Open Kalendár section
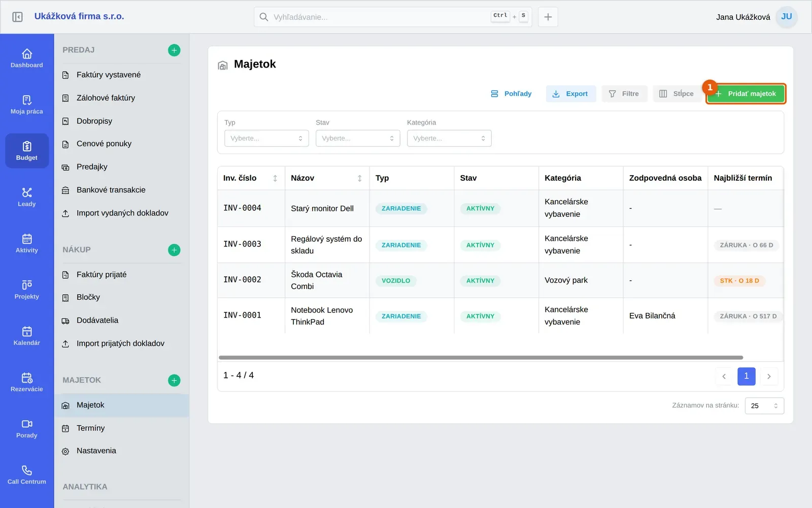This screenshot has width=812, height=508. (x=27, y=336)
